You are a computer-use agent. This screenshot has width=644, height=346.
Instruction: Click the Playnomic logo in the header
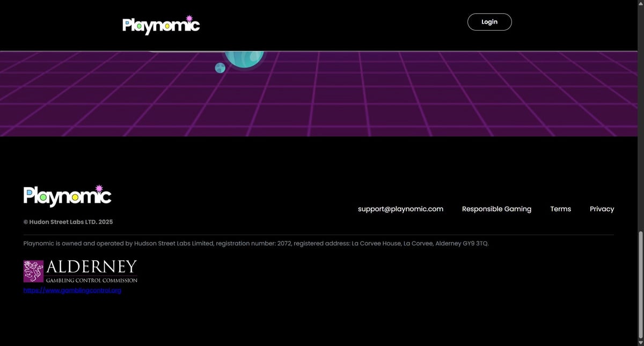(160, 25)
